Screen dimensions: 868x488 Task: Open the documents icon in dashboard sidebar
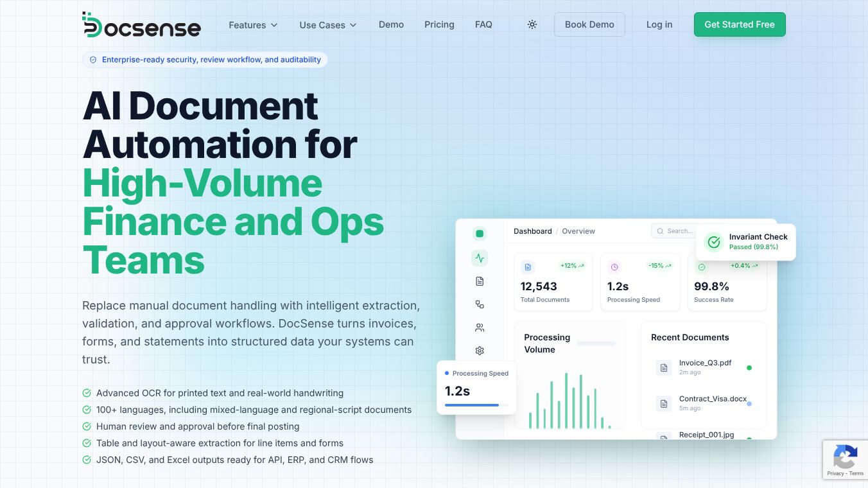(480, 281)
